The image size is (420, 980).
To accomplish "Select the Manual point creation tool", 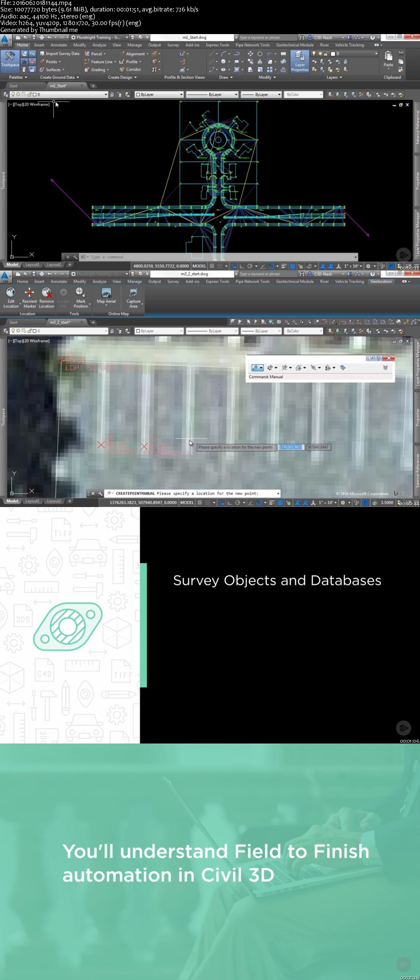I will [x=258, y=368].
